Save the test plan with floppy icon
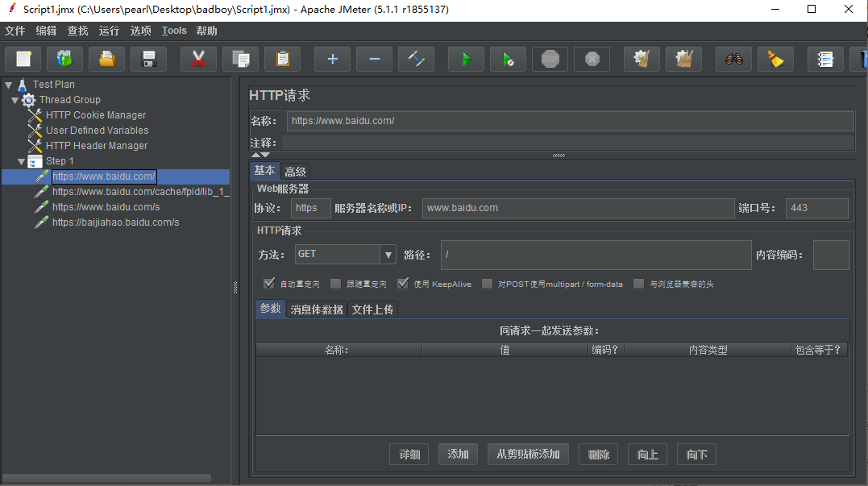 [149, 59]
